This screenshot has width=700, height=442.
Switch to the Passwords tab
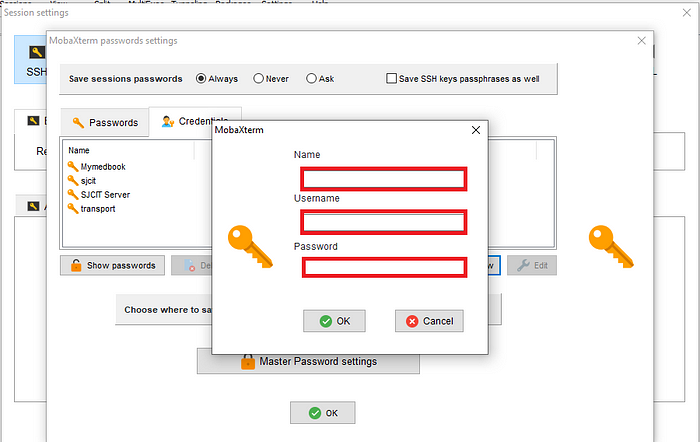pos(105,122)
